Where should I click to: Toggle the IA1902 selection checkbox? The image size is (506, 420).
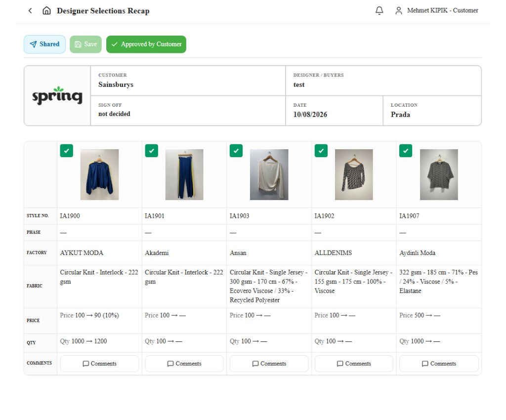321,151
